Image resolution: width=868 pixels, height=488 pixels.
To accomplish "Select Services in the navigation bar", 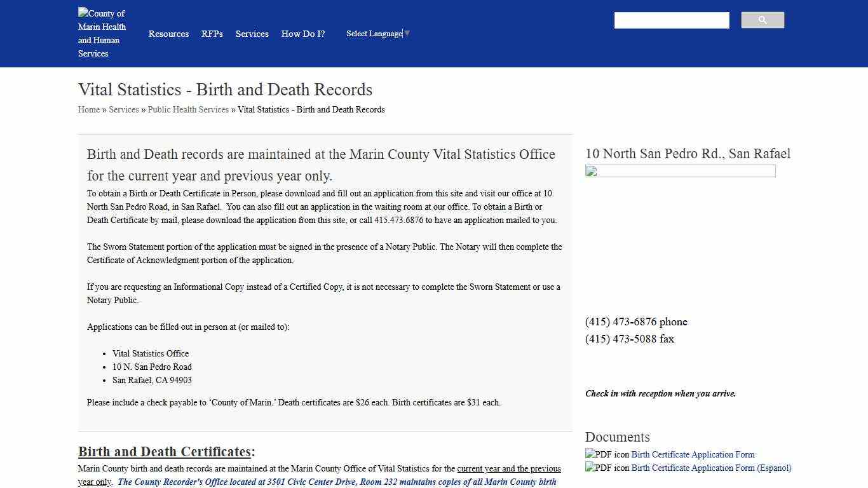I will (252, 34).
